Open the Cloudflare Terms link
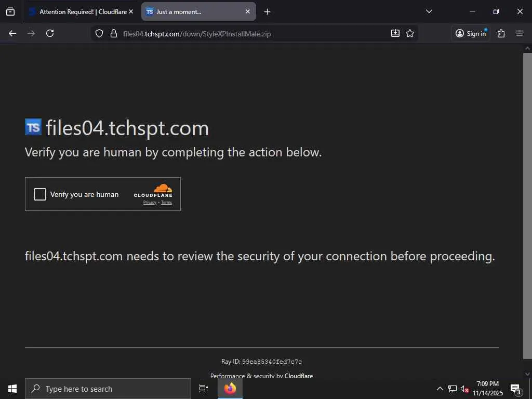This screenshot has width=532, height=399. (x=166, y=202)
